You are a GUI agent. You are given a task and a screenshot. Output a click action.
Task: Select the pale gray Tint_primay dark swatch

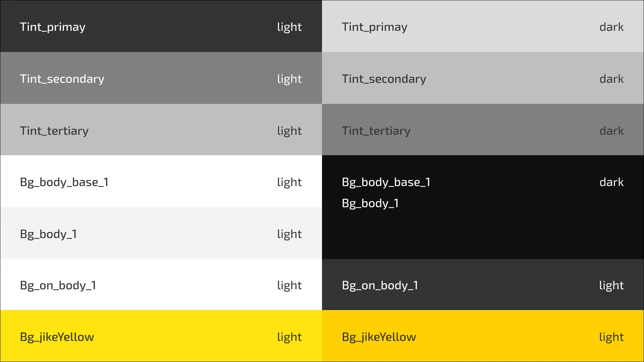tap(483, 26)
